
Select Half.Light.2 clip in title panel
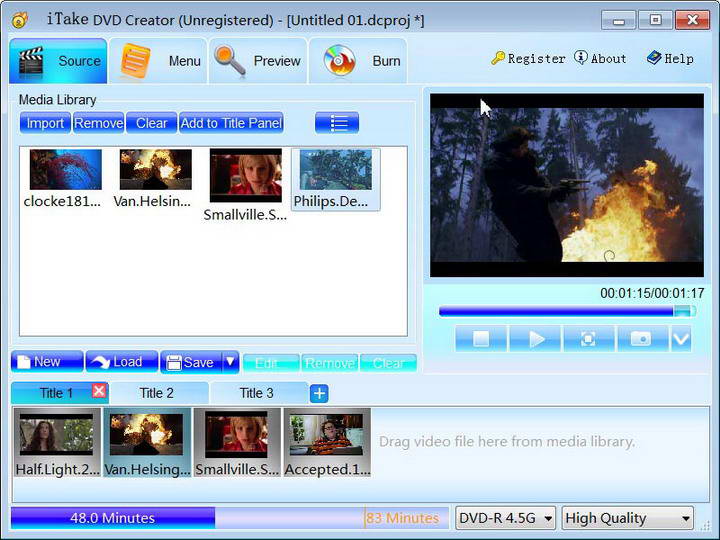coord(57,443)
